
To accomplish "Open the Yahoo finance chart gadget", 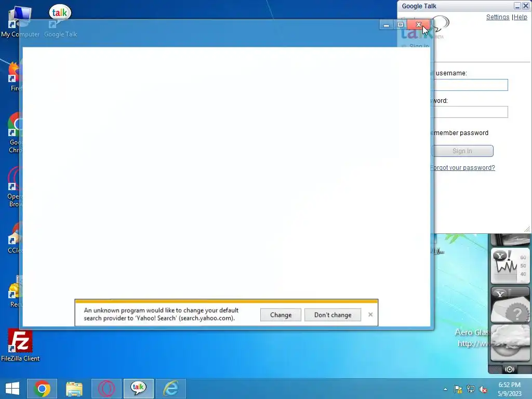I will [x=510, y=266].
